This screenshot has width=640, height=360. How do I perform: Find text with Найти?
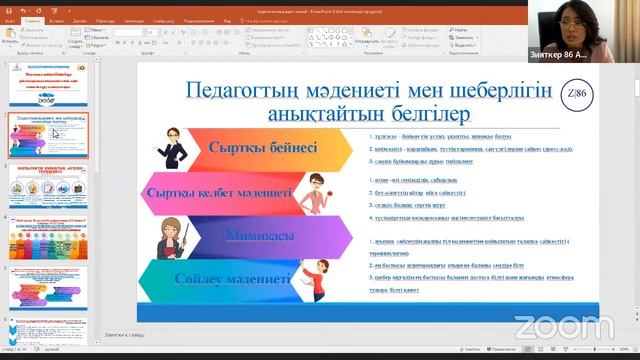(458, 30)
